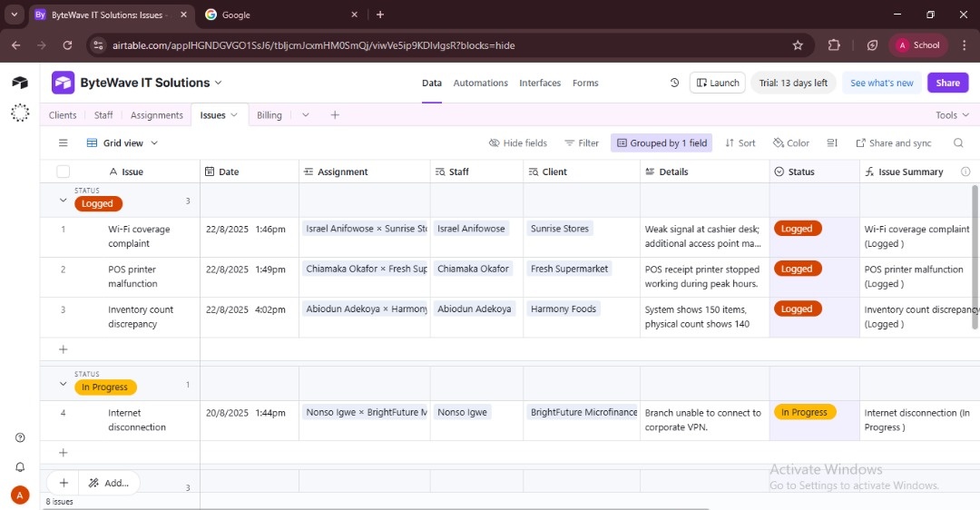Click Share and sync
Screen dimensions: 980x510
(x=893, y=143)
